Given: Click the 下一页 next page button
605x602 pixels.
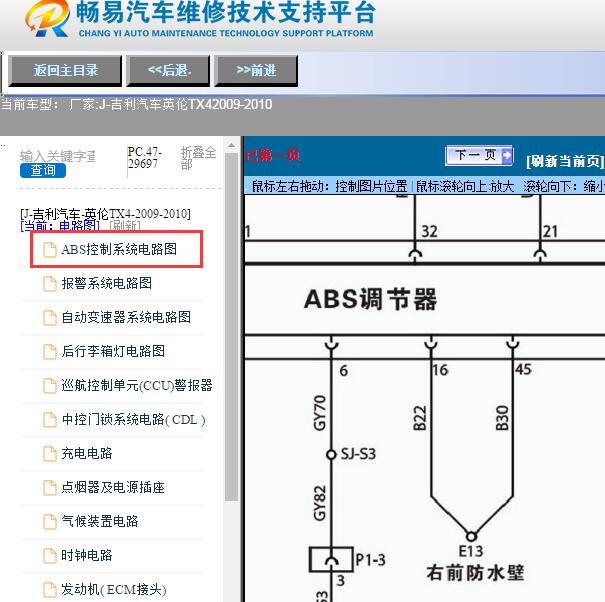Looking at the screenshot, I should (x=479, y=155).
